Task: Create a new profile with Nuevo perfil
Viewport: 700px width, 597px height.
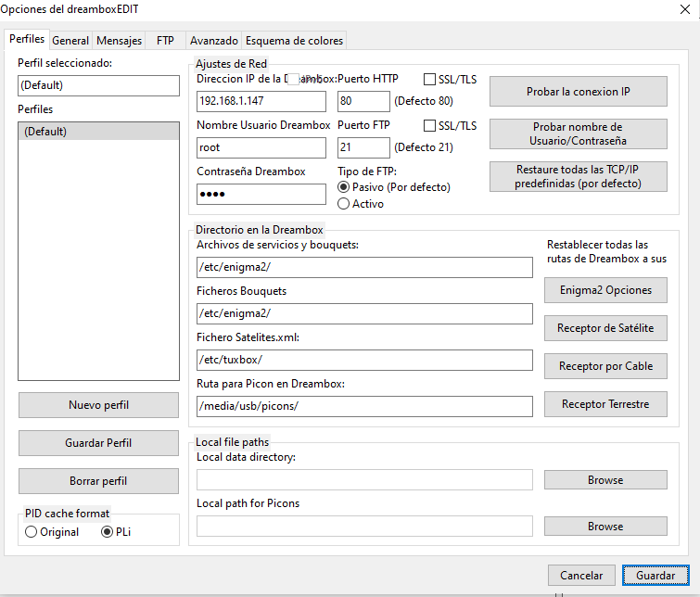Action: click(98, 405)
